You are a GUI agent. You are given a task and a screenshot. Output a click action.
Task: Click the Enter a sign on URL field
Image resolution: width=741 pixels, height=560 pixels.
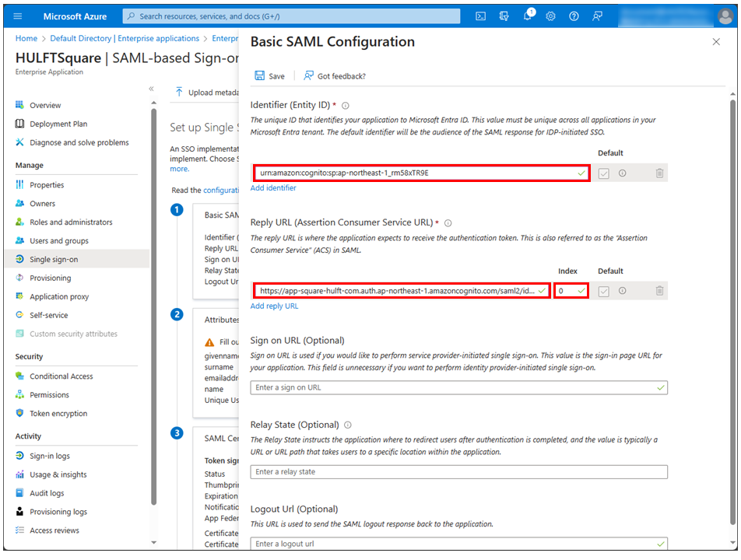[459, 387]
